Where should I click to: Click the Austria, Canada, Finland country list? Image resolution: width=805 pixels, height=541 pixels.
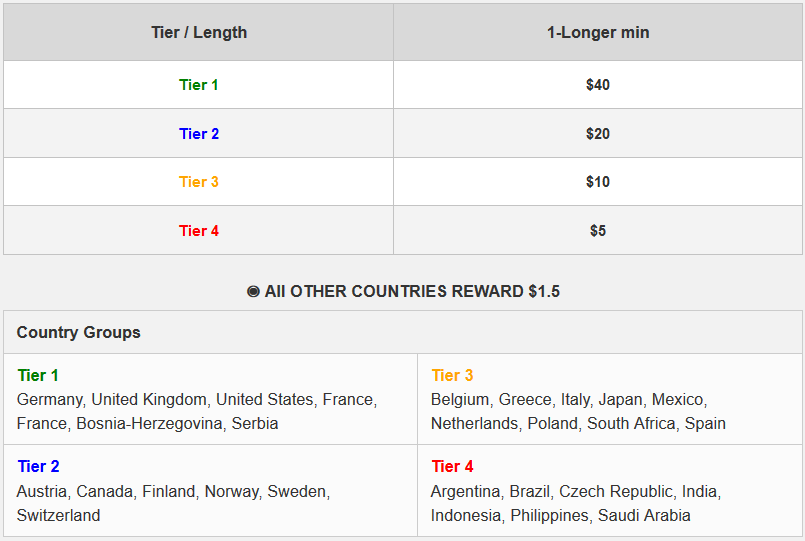(173, 503)
